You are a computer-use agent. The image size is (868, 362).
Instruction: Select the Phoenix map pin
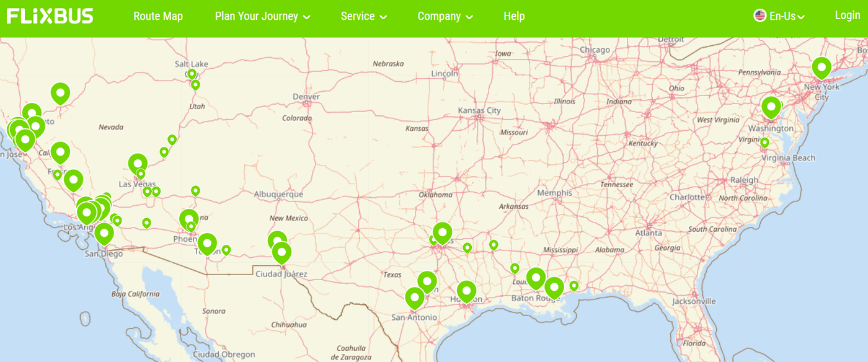187,218
